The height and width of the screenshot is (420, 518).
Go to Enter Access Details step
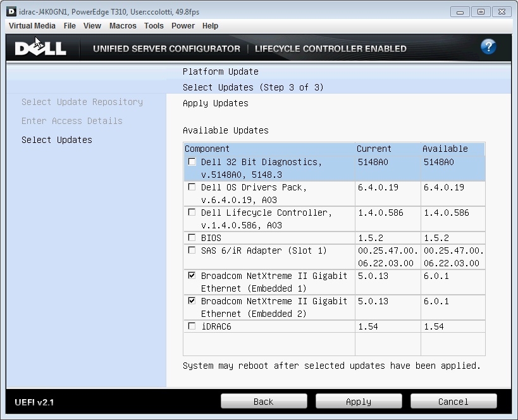click(x=72, y=121)
